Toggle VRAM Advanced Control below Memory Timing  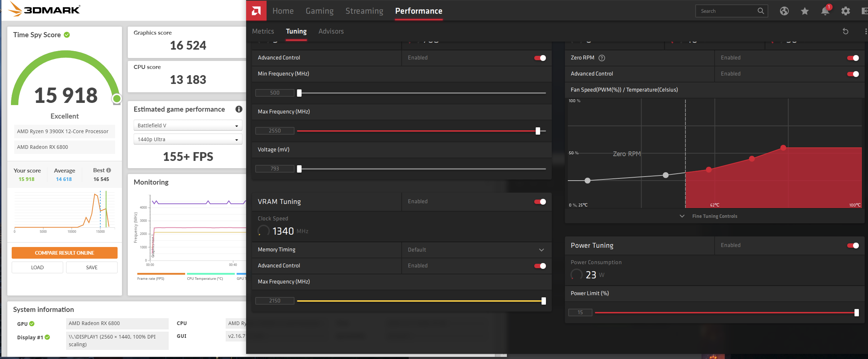540,266
